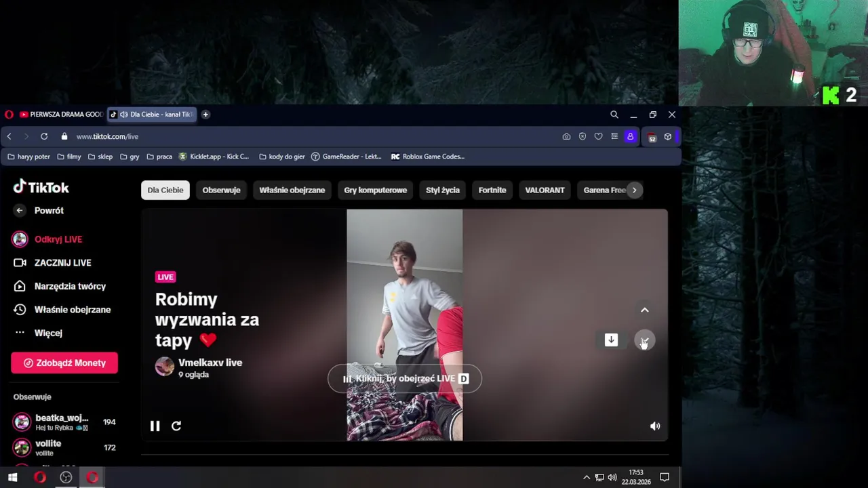This screenshot has width=868, height=488.
Task: Open Opera snapshot camera icon
Action: point(566,136)
